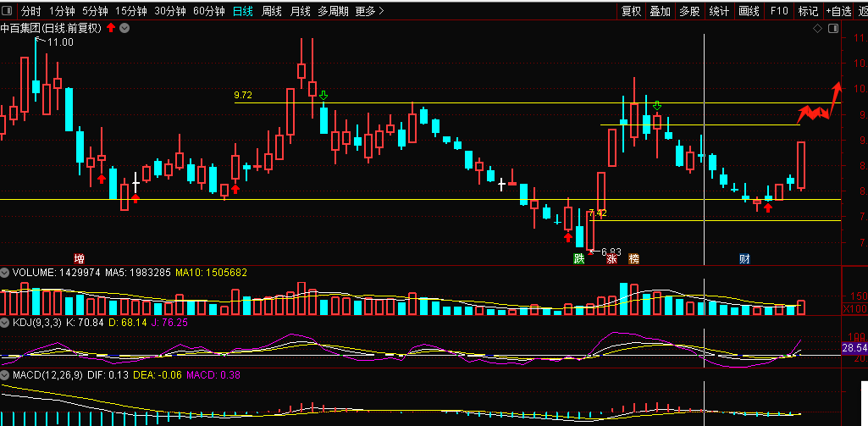This screenshot has width=868, height=426.
Task: Switch to 5分钟 period
Action: point(95,10)
